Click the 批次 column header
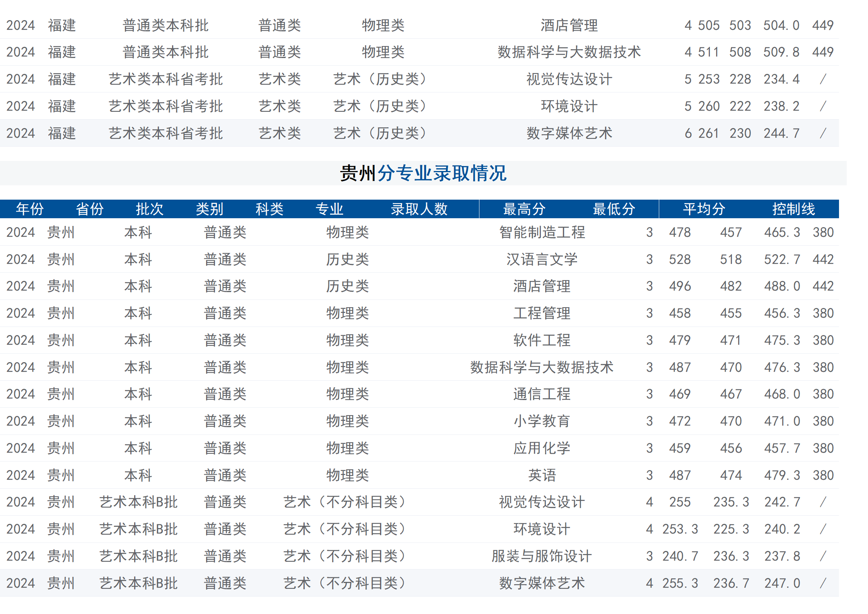 (x=150, y=209)
